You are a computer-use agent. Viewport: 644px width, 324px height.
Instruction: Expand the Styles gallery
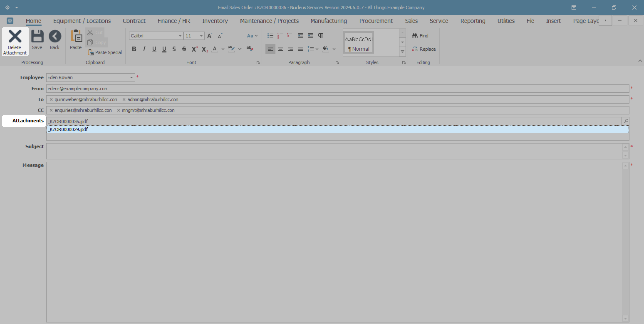[402, 52]
